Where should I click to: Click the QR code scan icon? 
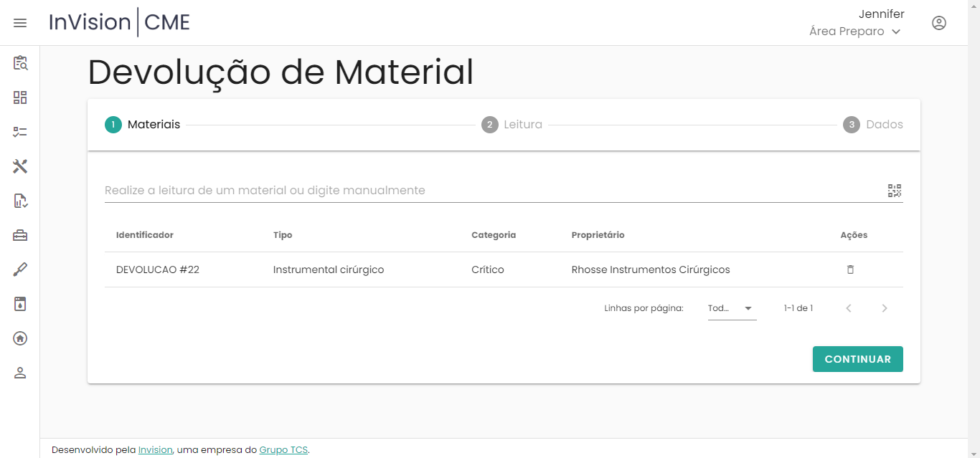coord(894,191)
